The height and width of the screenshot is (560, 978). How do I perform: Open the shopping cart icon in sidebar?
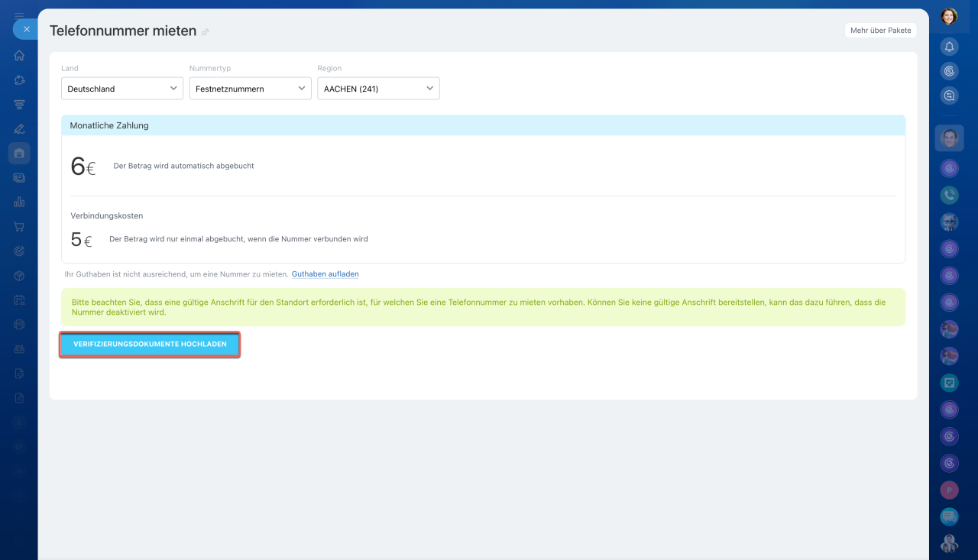coord(19,227)
